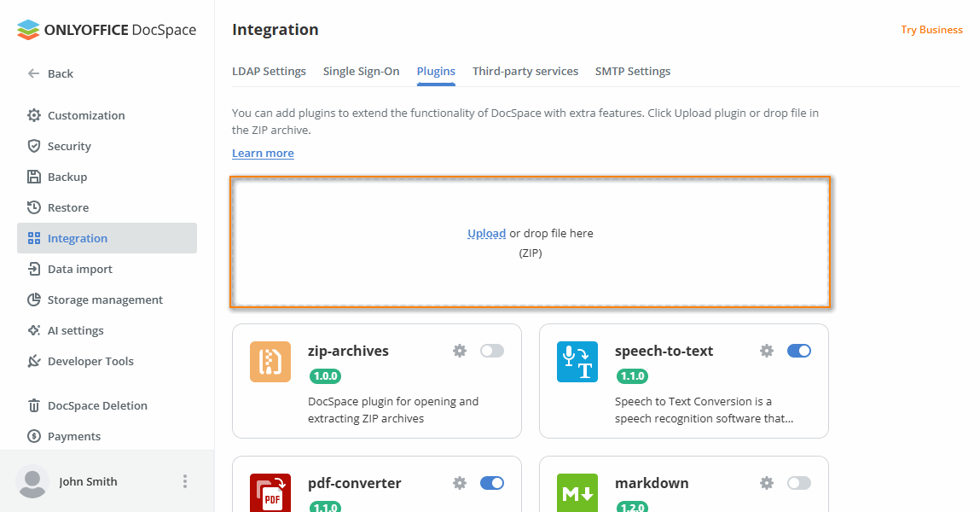Open the Backup settings
This screenshot has height=512, width=980.
pyautogui.click(x=67, y=177)
